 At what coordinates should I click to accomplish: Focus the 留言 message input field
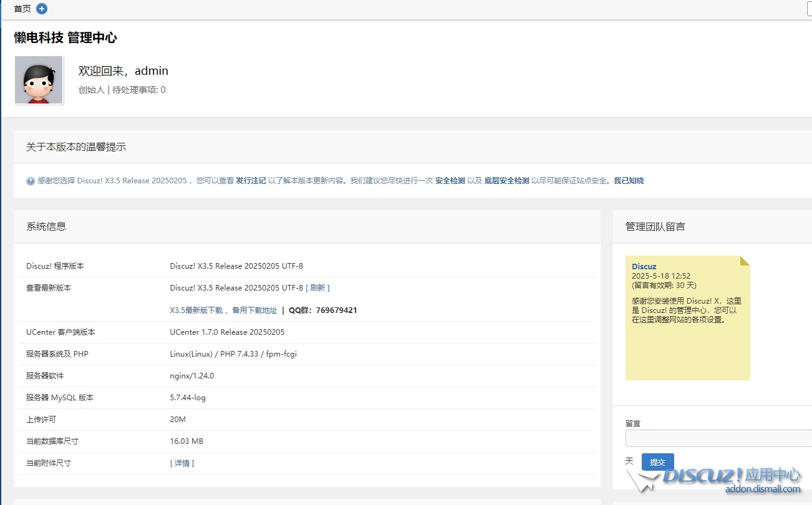[x=718, y=438]
